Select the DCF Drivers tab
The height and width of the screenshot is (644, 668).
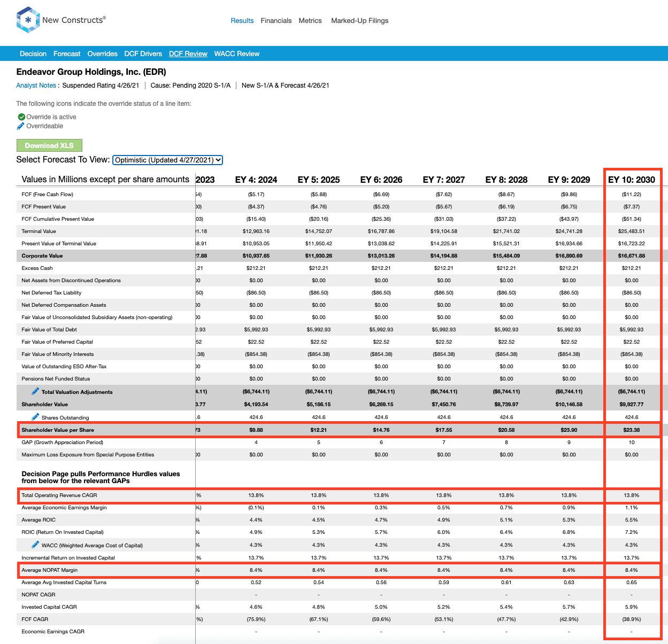click(x=143, y=54)
